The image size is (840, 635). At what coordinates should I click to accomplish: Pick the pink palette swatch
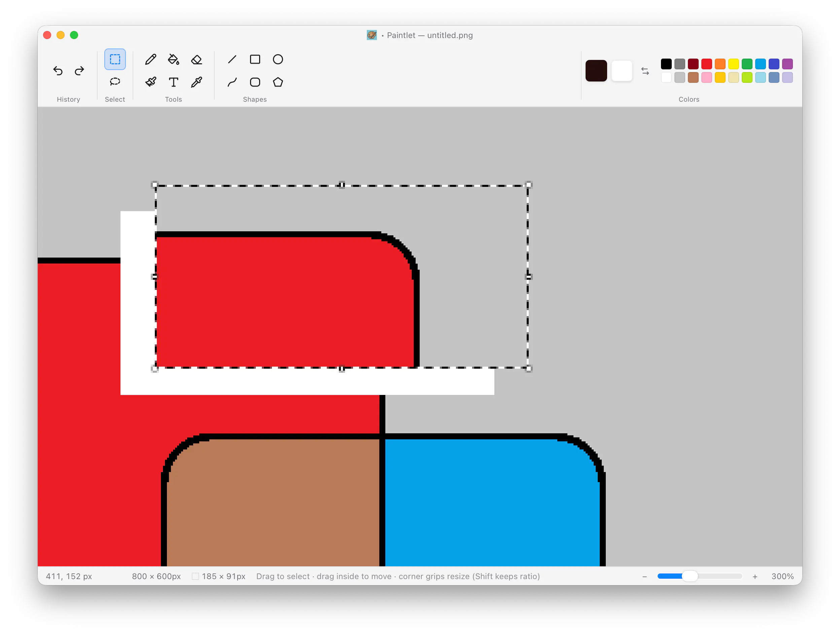point(707,77)
